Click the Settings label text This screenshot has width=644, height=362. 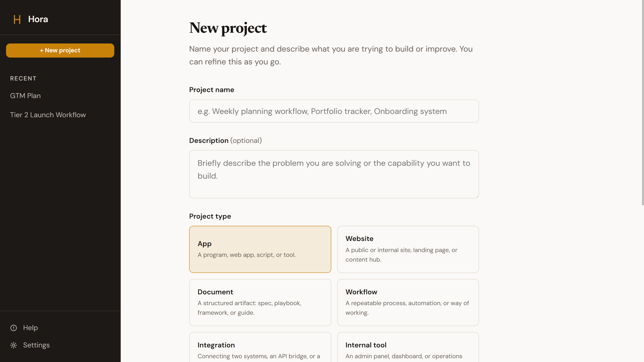click(x=36, y=345)
